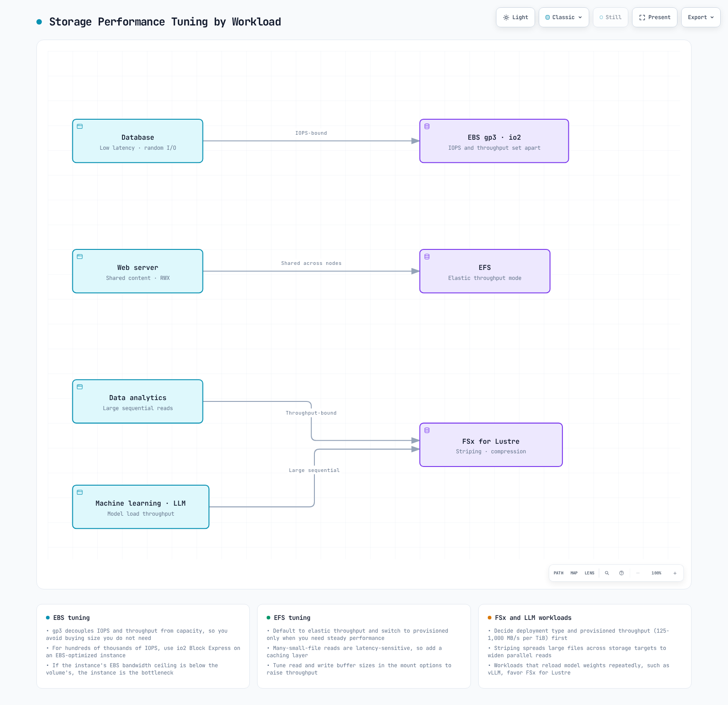Click the Storage Performance Tuning by Workload title
Screen dimensions: 728x705
point(165,22)
